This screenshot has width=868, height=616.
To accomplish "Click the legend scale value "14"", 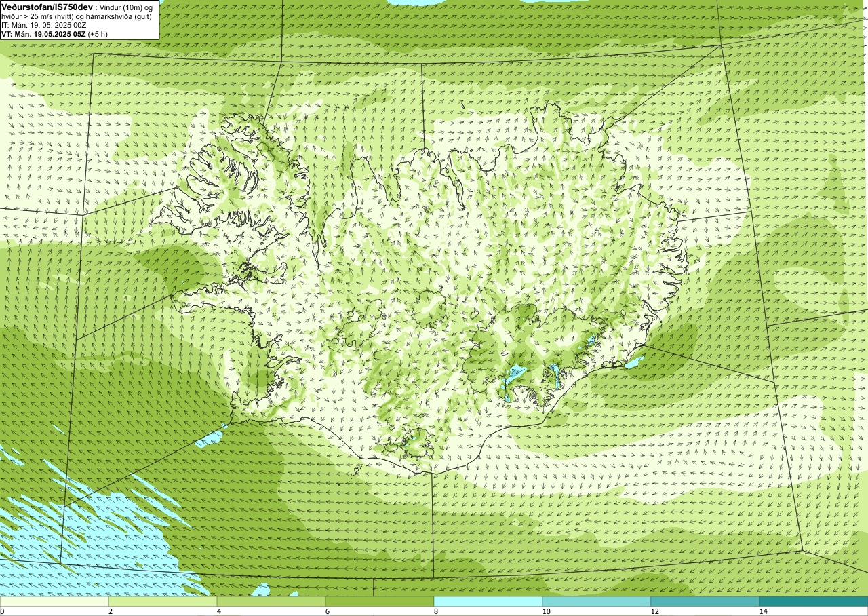I will pyautogui.click(x=763, y=611).
